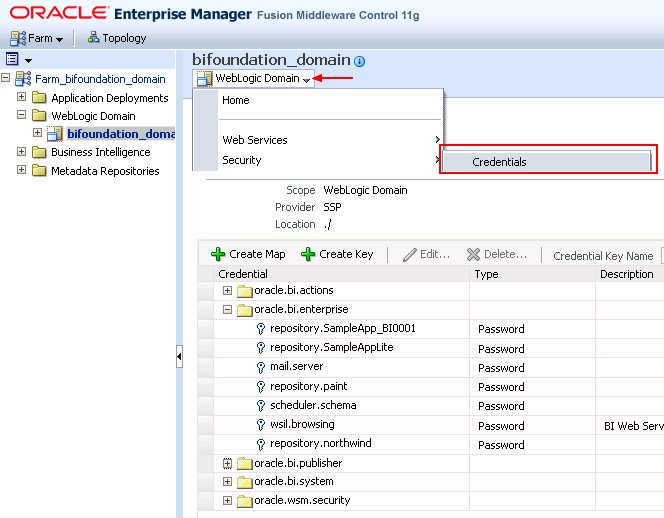Click the oracle.bi.publisher folder icon
This screenshot has width=664, height=518.
245,464
